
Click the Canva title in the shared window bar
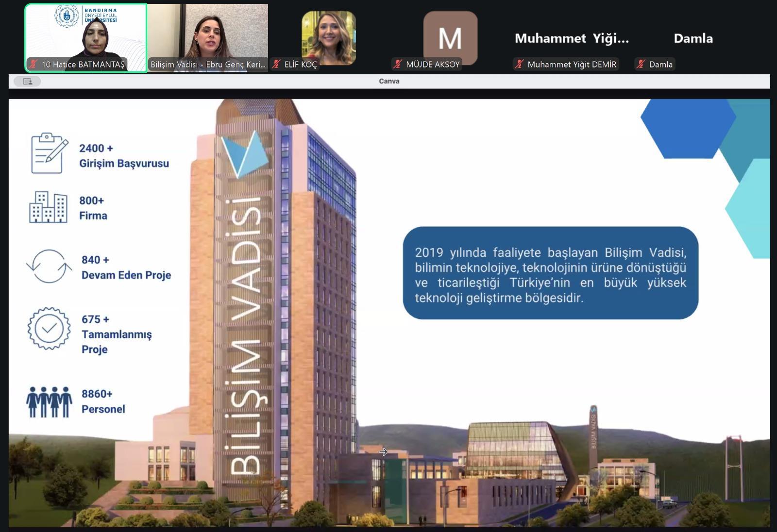[x=389, y=81]
